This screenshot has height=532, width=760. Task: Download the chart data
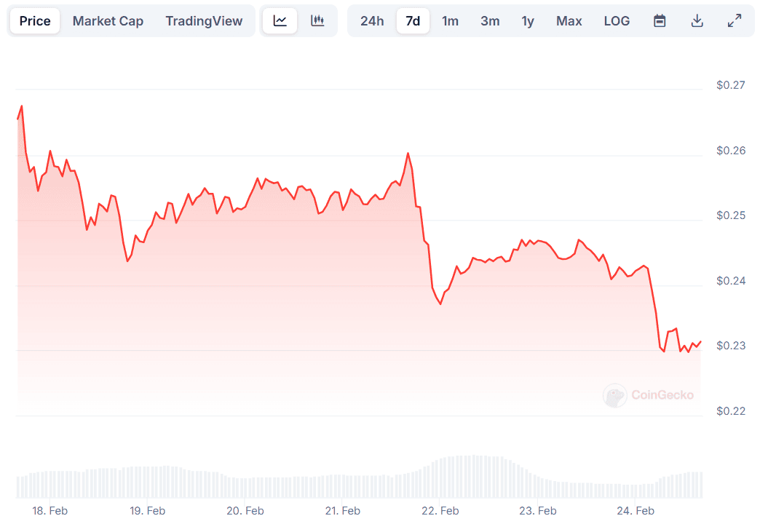click(697, 21)
